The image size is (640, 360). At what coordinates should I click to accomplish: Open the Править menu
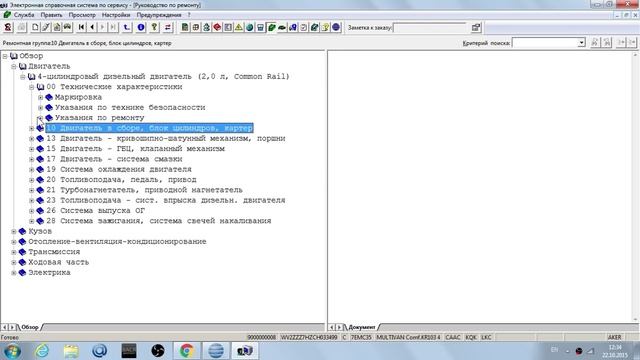click(51, 15)
